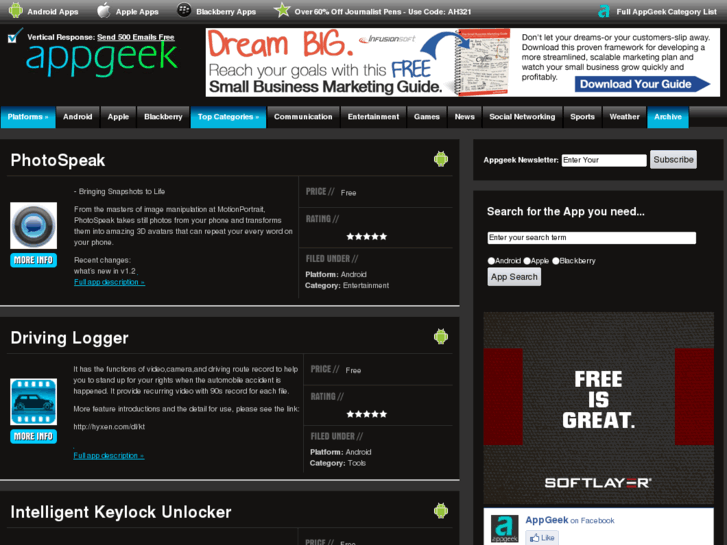This screenshot has width=727, height=545.
Task: Open the Weather category tab
Action: tap(624, 117)
